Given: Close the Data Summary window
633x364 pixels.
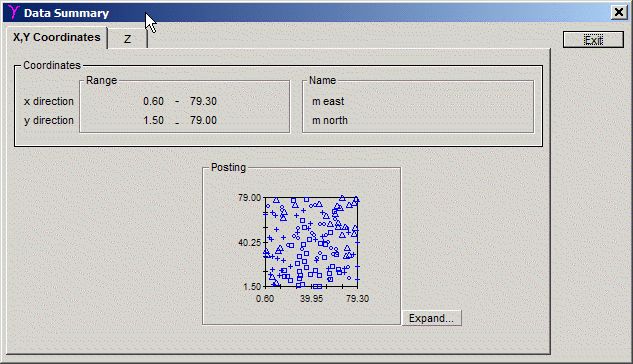Looking at the screenshot, I should point(618,13).
